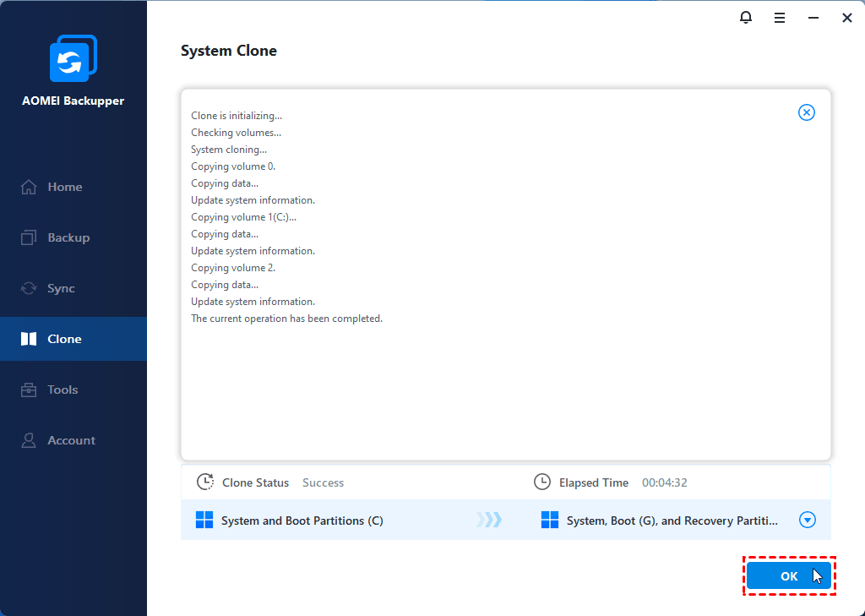Image resolution: width=865 pixels, height=616 pixels.
Task: Open the Sync section
Action: (73, 289)
